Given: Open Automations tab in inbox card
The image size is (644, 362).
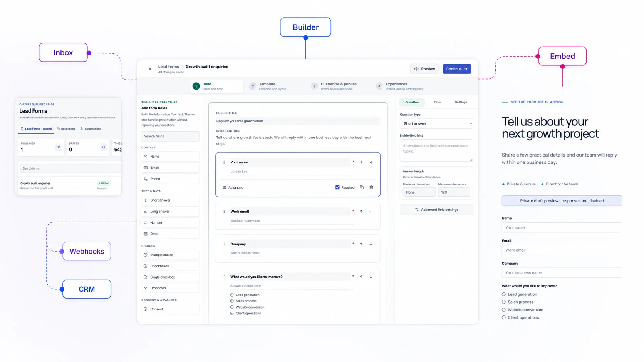Looking at the screenshot, I should click(91, 129).
